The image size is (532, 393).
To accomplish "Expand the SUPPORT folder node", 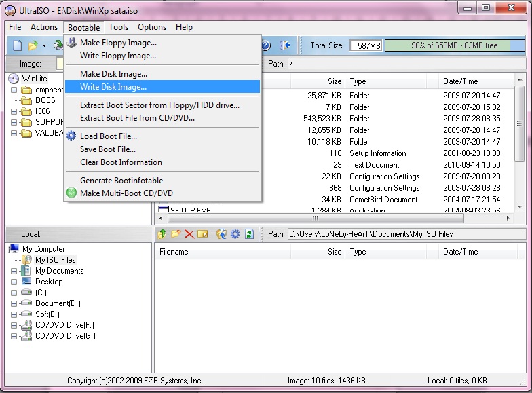I will click(14, 122).
